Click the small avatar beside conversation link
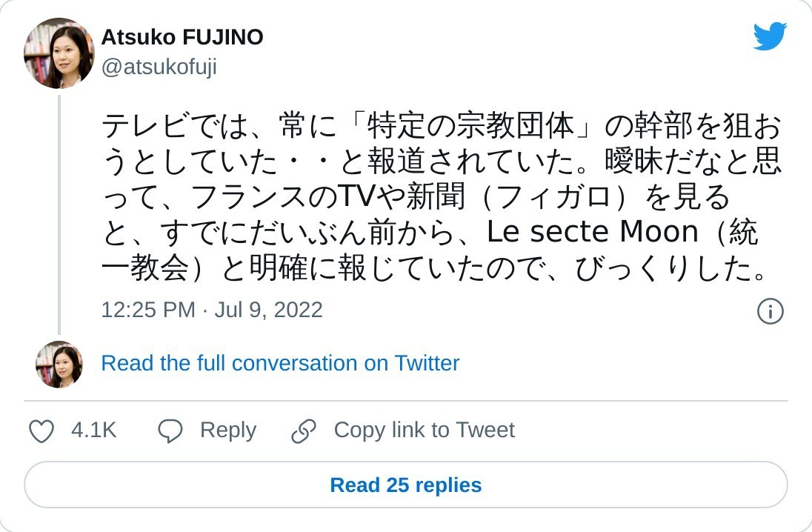812x532 pixels. click(59, 364)
